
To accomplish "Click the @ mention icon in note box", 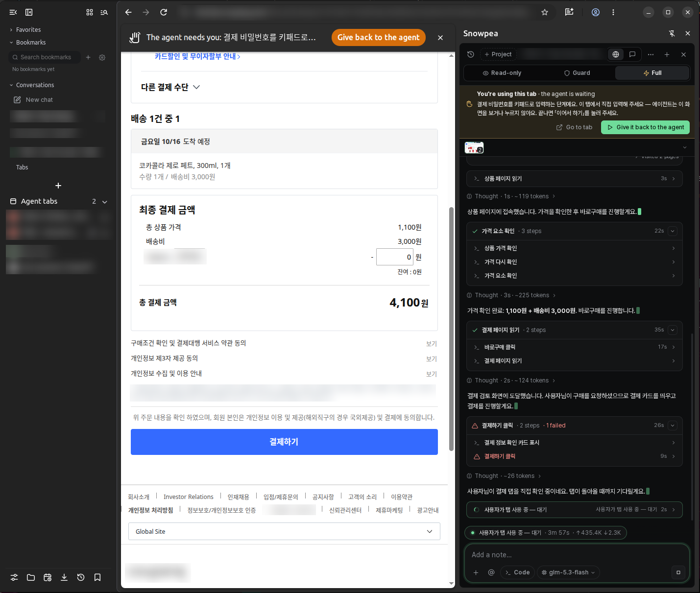I will click(491, 572).
